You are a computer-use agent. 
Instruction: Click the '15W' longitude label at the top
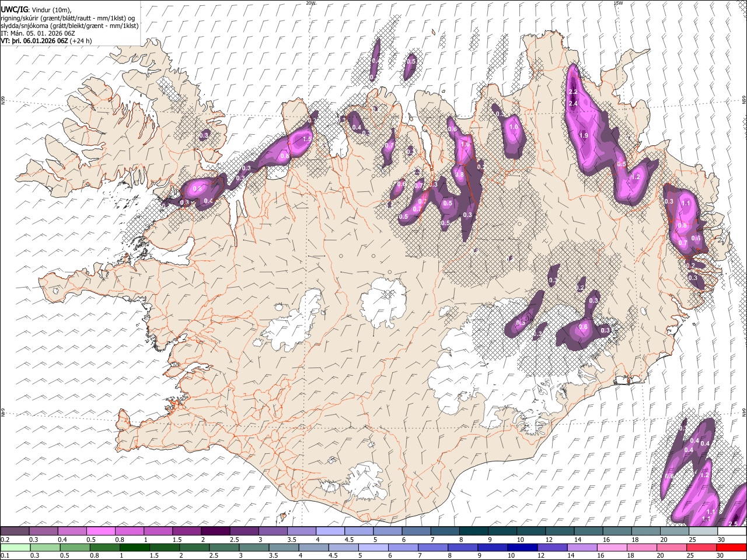(x=619, y=3)
